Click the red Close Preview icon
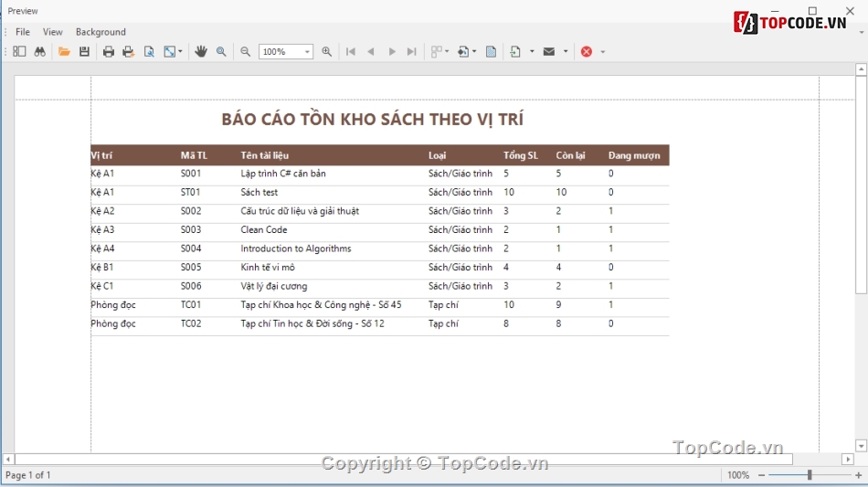The width and height of the screenshot is (868, 487). point(587,51)
